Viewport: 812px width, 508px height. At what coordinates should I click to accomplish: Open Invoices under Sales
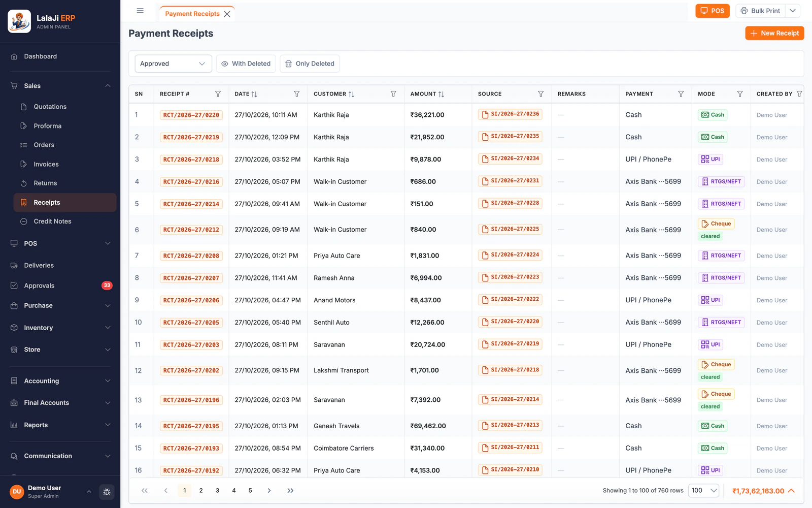(x=65, y=164)
